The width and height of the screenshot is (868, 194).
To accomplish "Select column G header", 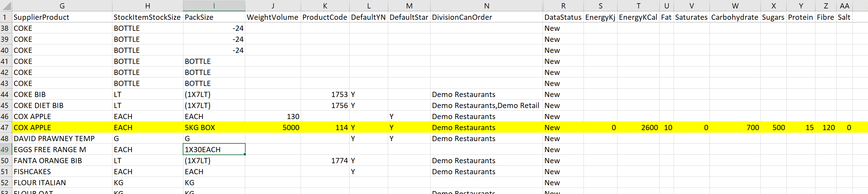I will [62, 6].
